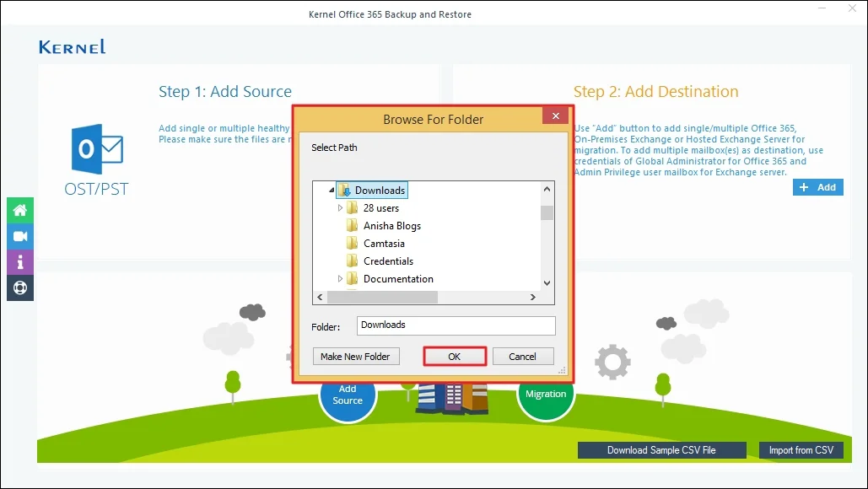Click the Anisha Blogs folder icon
The height and width of the screenshot is (489, 868).
point(352,226)
